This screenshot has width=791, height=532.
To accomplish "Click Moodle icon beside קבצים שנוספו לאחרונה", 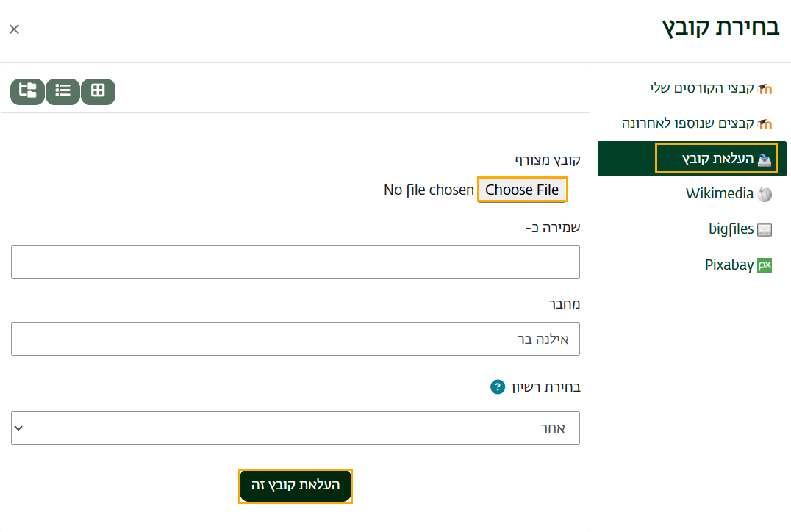I will [x=765, y=124].
